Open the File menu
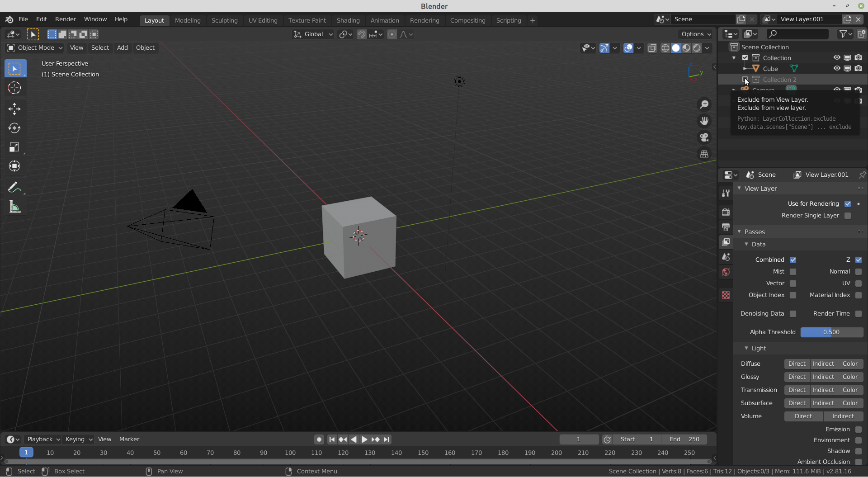868x477 pixels. click(x=23, y=19)
